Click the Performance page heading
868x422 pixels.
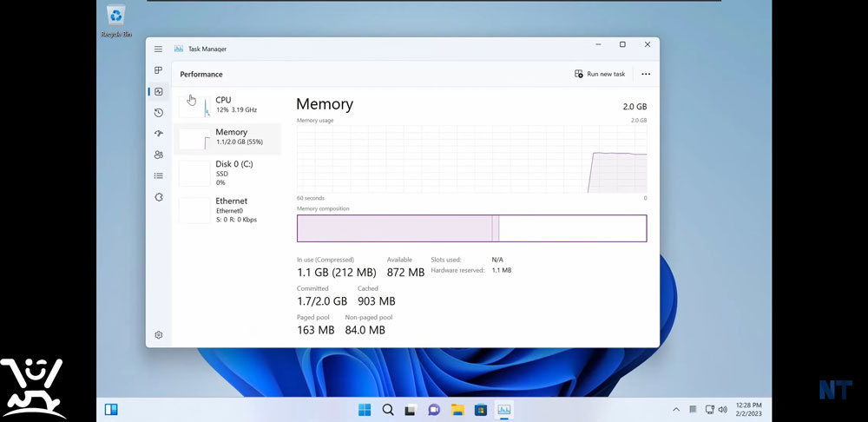coord(201,74)
